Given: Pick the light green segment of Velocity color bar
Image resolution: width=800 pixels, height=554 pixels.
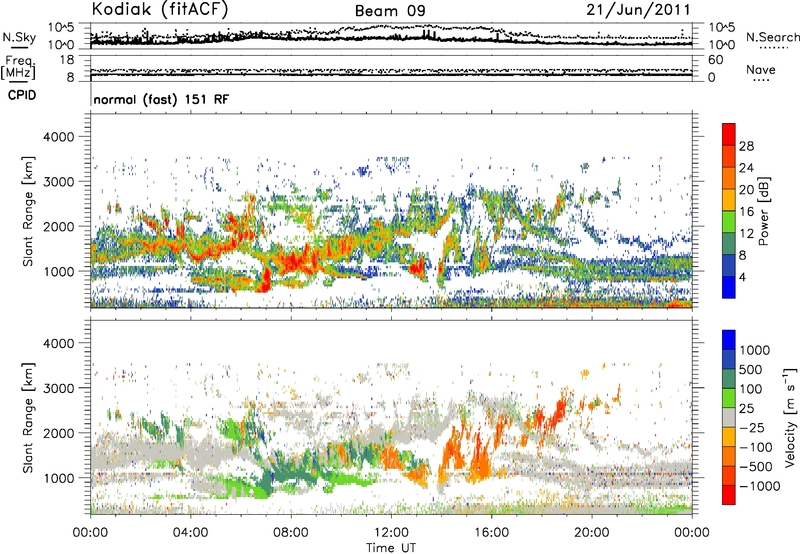Looking at the screenshot, I should tap(729, 398).
